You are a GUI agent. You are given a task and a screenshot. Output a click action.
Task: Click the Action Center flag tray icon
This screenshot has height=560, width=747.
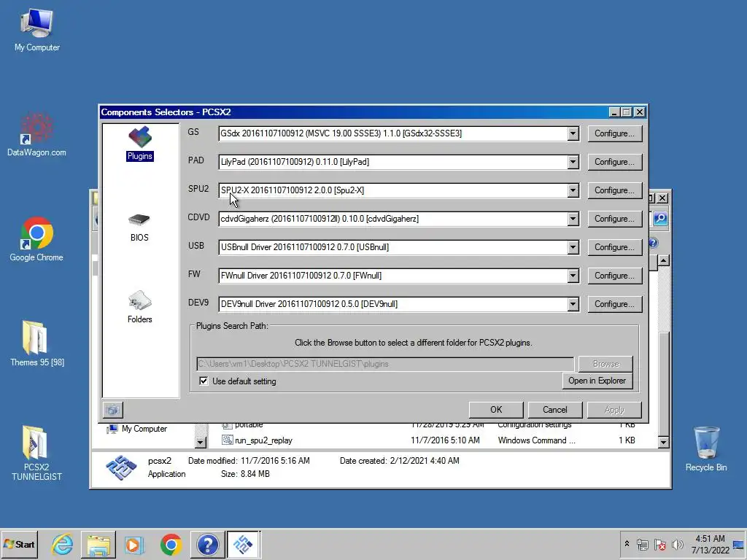pyautogui.click(x=659, y=544)
